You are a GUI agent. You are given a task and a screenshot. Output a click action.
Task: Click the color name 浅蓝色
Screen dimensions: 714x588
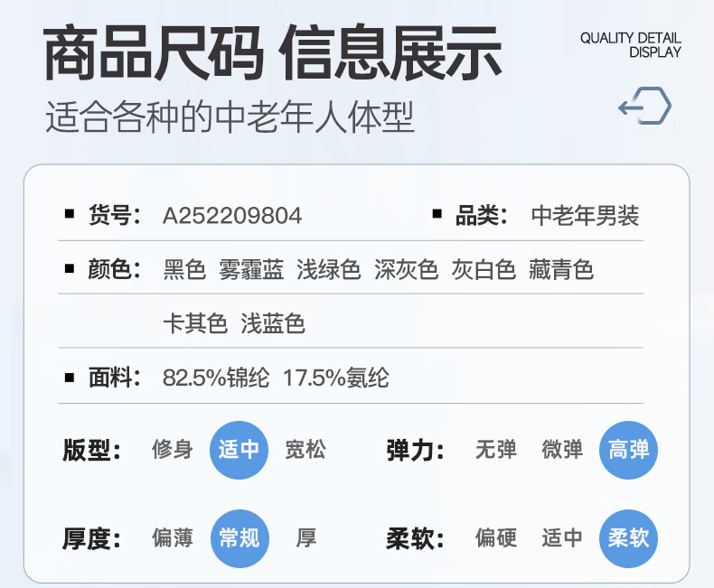click(273, 323)
